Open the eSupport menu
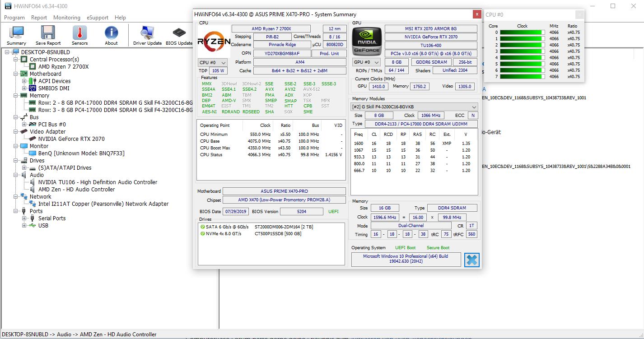Viewport: 644px width, 339px height. (98, 18)
